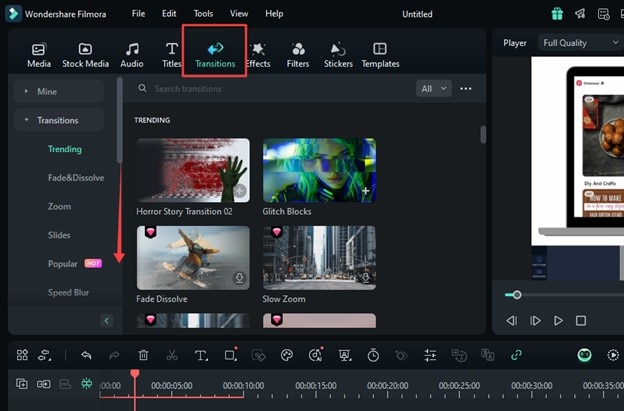
Task: Select Horror Story Transition 02 thumbnail
Action: [193, 170]
